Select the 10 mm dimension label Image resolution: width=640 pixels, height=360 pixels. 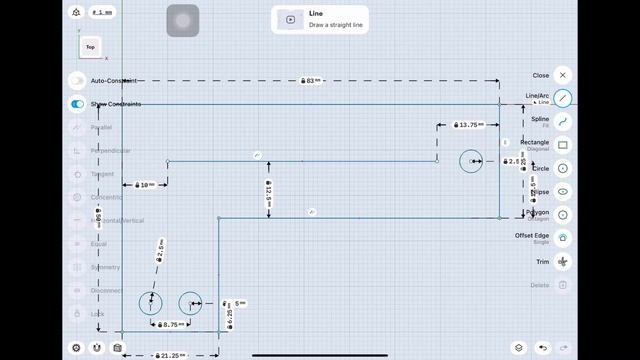pos(145,185)
